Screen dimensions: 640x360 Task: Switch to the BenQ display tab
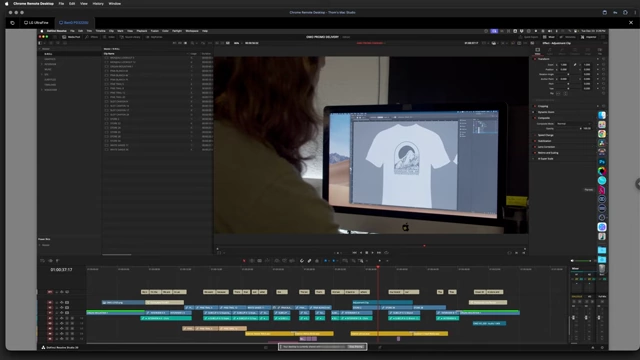coord(74,22)
